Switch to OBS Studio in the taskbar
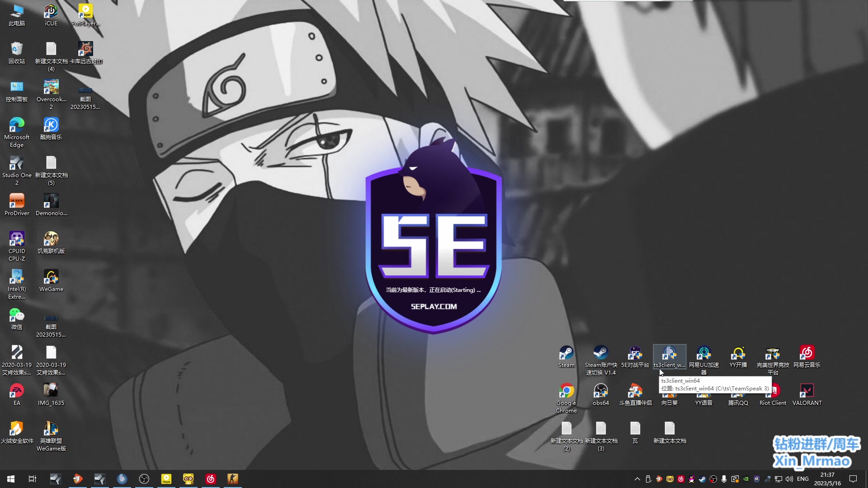Viewport: 868px width, 488px height. tap(144, 479)
